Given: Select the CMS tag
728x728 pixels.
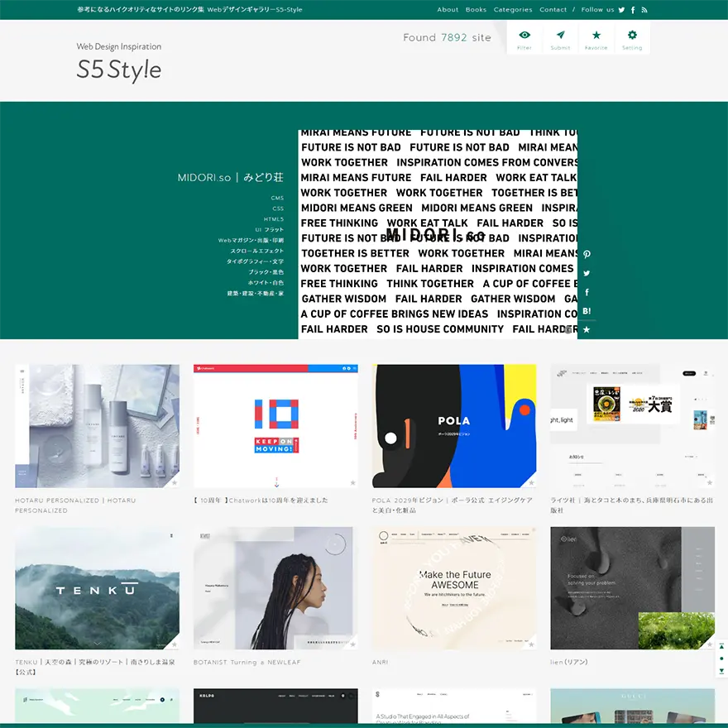Looking at the screenshot, I should 277,199.
